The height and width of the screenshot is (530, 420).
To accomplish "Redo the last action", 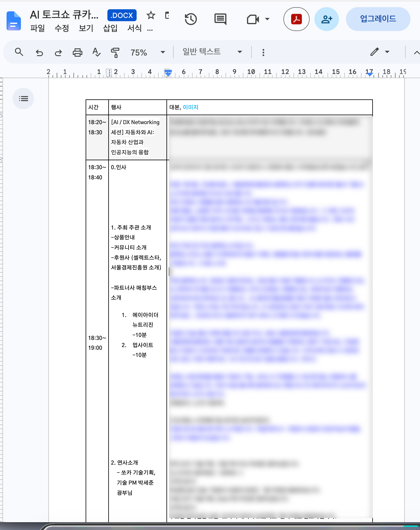I will pyautogui.click(x=58, y=53).
